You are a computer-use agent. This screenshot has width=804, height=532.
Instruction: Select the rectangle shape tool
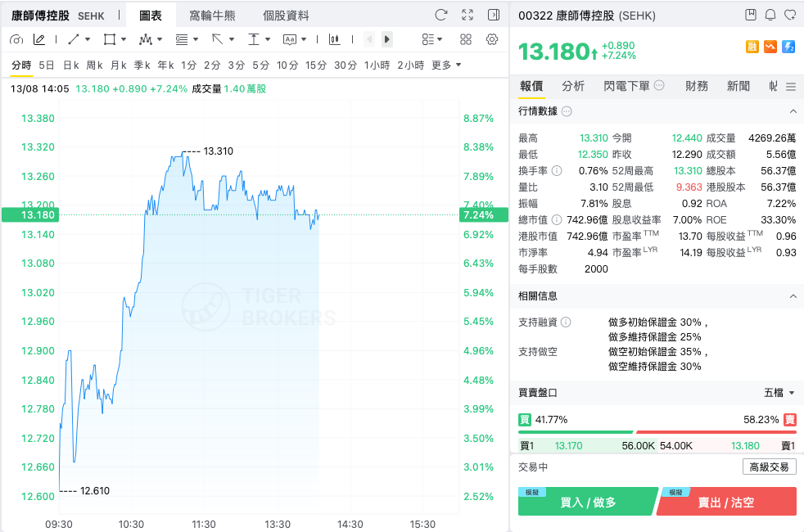(109, 39)
